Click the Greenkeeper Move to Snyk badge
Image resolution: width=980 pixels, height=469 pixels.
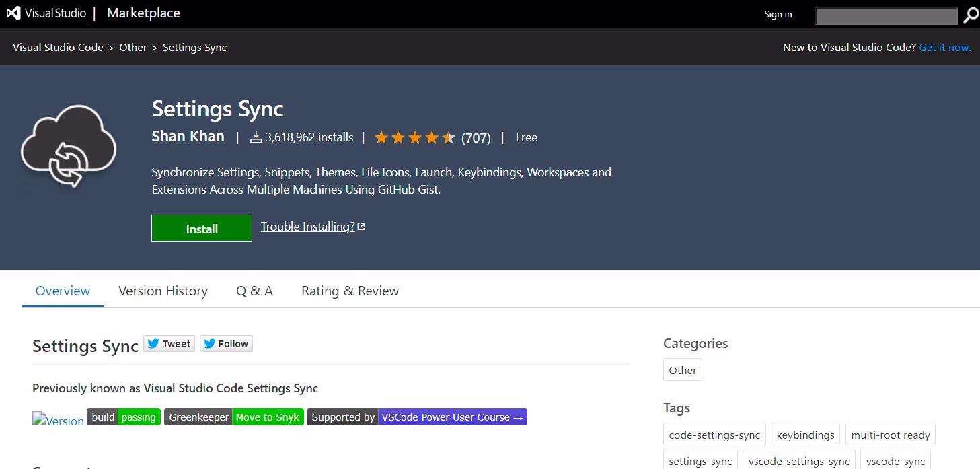click(234, 417)
